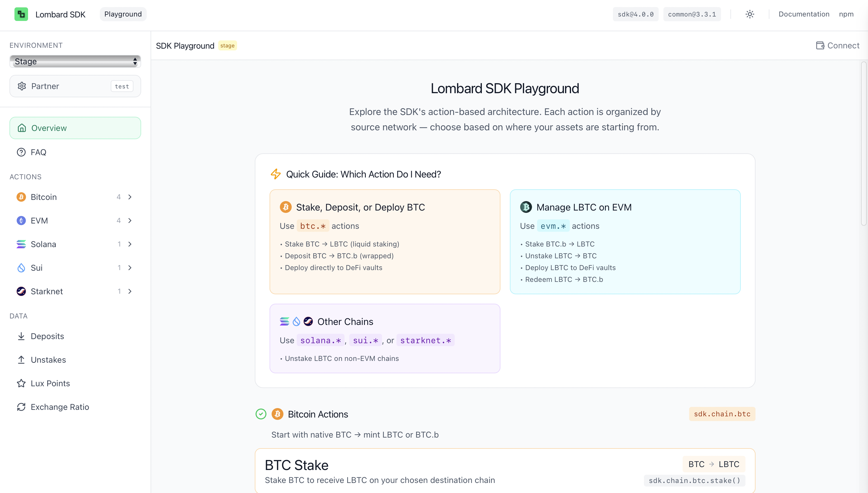
Task: Open the Stage environment dropdown
Action: (x=75, y=61)
